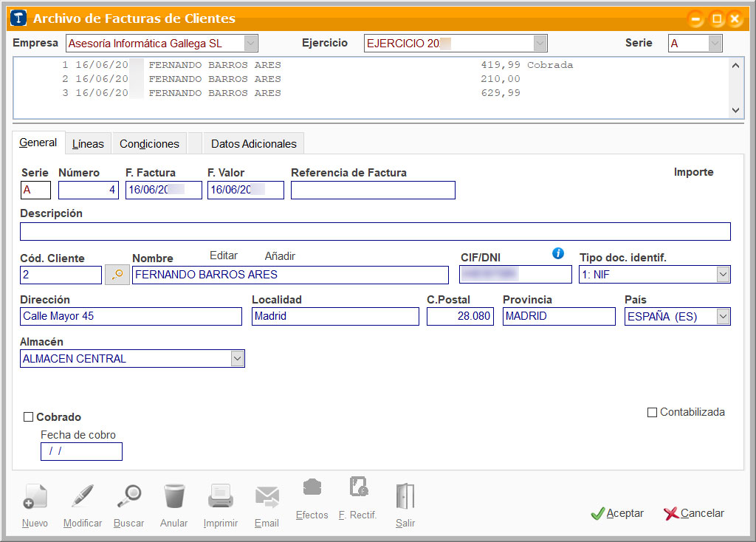Close the Archivo de Facturas window
Image resolution: width=756 pixels, height=542 pixels.
(735, 19)
